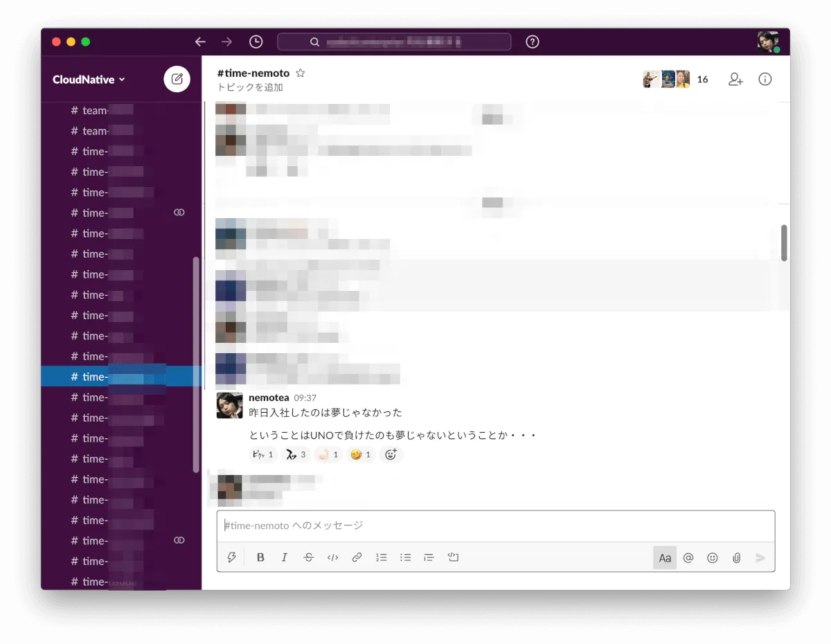Toggle the bulleted list button

[x=405, y=557]
